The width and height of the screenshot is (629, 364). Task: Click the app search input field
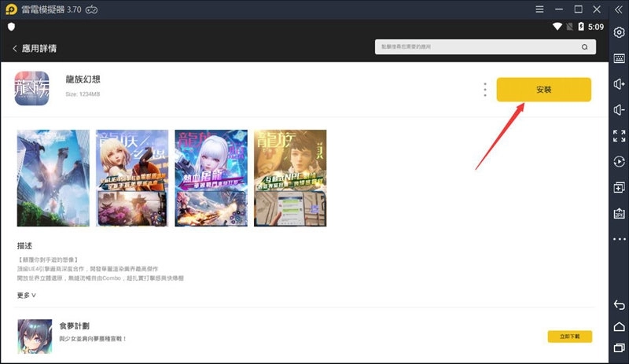coord(480,47)
